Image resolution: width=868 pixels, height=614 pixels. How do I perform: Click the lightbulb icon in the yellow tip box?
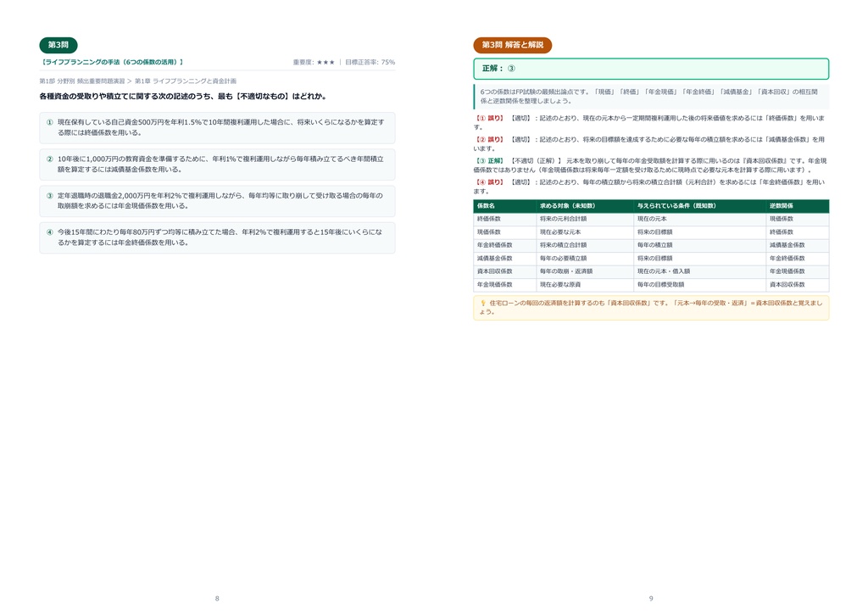coord(482,304)
